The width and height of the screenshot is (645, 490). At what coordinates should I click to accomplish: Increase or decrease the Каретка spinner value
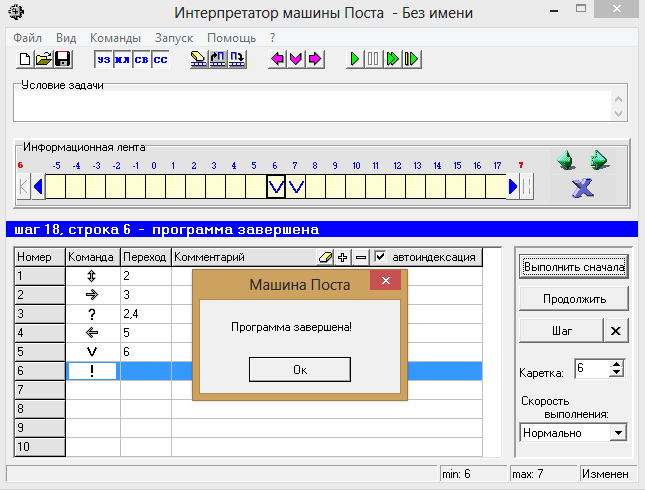[x=616, y=368]
